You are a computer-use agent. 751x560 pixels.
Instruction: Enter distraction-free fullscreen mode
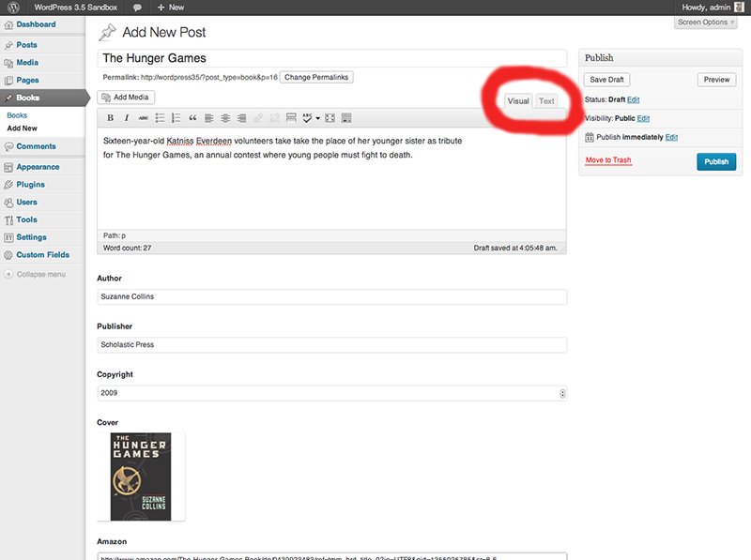point(330,118)
